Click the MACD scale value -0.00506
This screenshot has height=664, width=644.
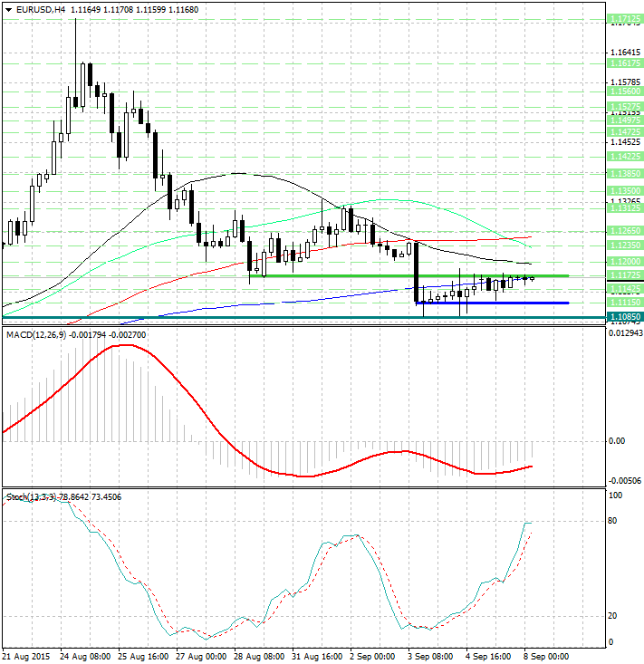coord(625,481)
